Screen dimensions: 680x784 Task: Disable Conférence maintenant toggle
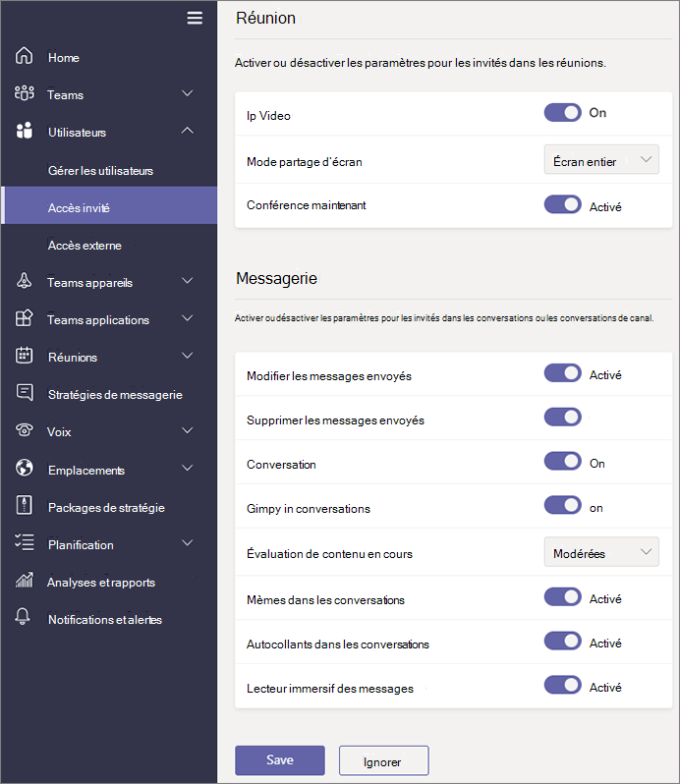(563, 205)
